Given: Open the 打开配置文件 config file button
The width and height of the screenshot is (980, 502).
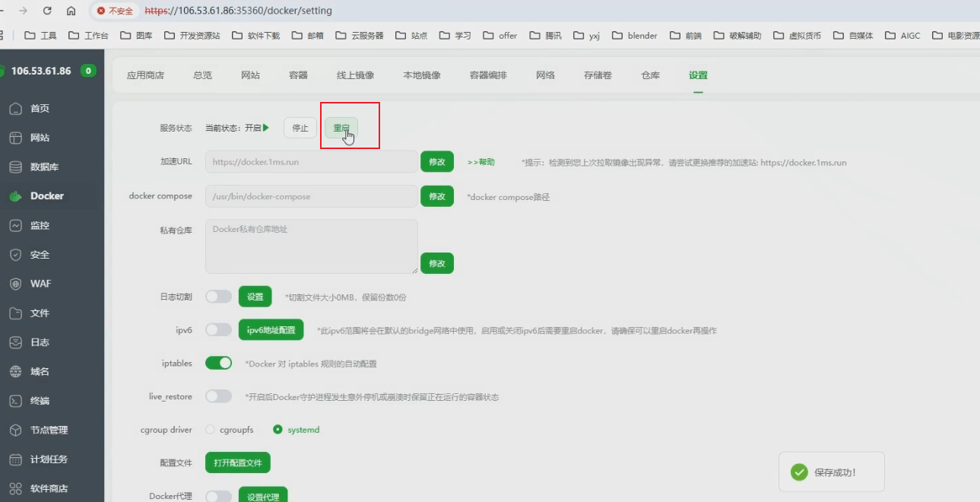Looking at the screenshot, I should [238, 462].
